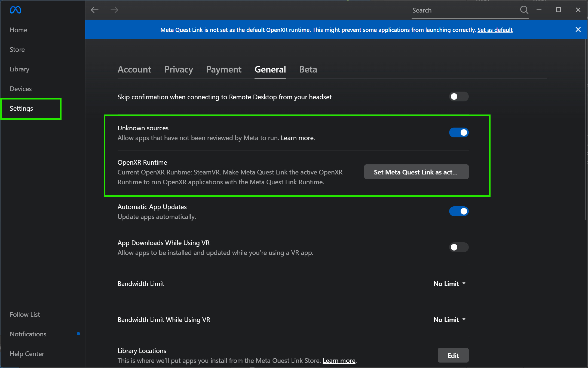Open Devices in the sidebar
The height and width of the screenshot is (368, 588).
coord(21,89)
